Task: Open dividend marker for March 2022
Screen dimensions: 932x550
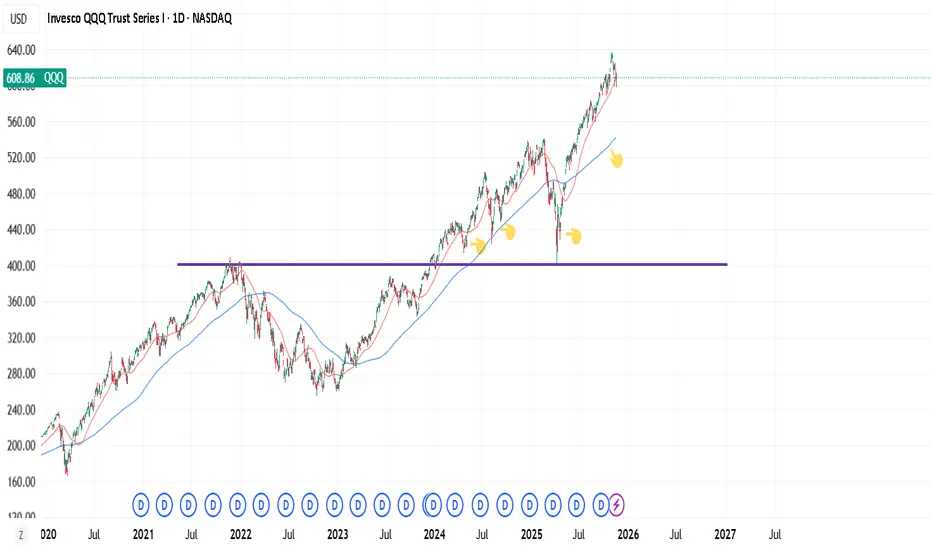Action: pos(261,505)
